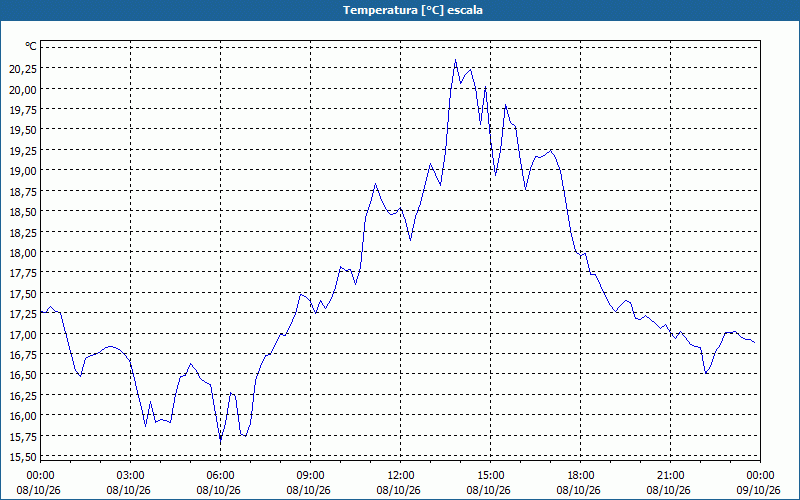Click the 06:00 time axis label
Image resolution: width=800 pixels, height=500 pixels.
point(220,476)
